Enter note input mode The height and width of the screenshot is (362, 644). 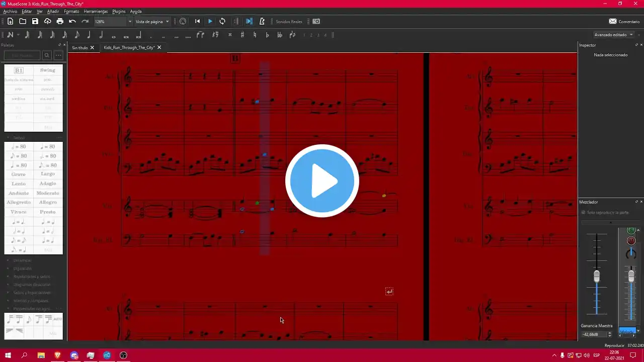[10, 35]
